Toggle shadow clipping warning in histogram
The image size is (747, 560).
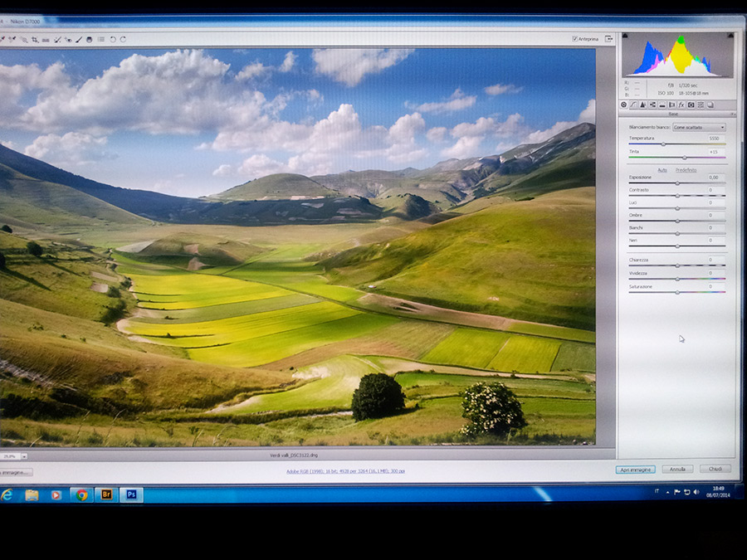[x=625, y=36]
